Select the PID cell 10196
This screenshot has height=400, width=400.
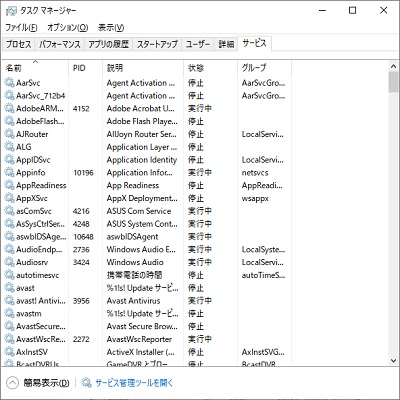83,173
